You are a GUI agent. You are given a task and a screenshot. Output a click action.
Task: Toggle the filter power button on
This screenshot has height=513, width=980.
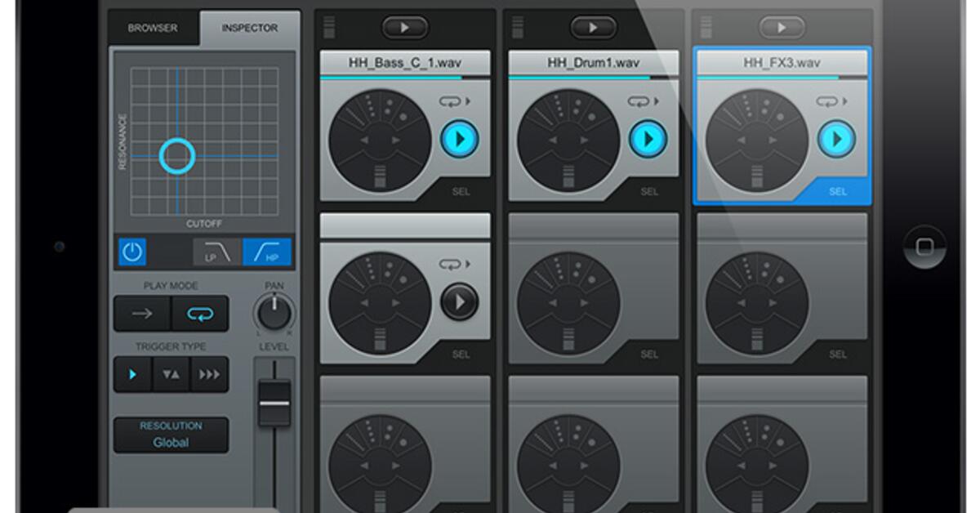131,253
